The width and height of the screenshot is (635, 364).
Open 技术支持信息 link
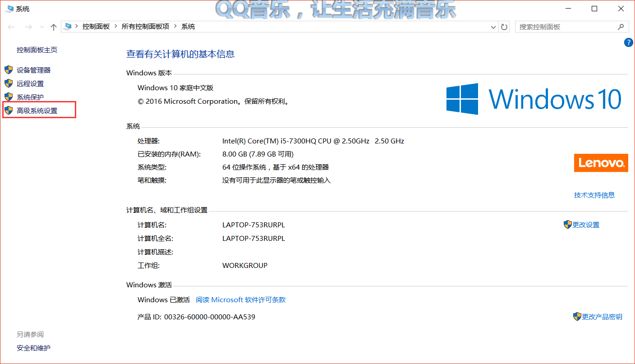(x=594, y=195)
